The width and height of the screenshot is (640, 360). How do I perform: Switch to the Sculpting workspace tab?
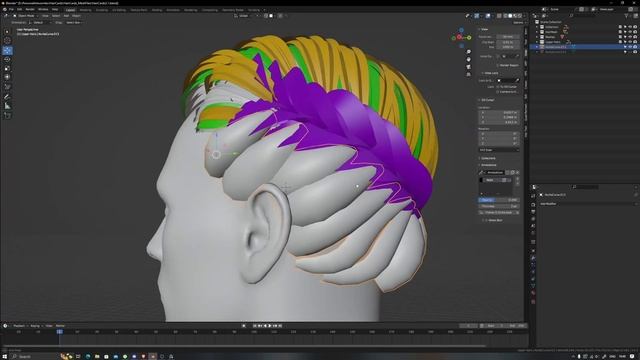[102, 10]
